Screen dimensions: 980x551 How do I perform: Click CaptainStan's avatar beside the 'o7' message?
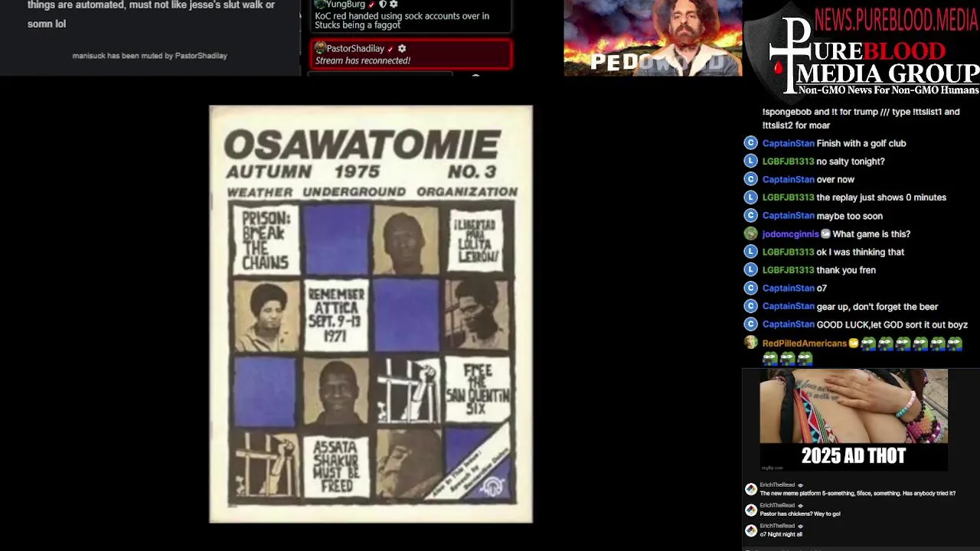751,288
